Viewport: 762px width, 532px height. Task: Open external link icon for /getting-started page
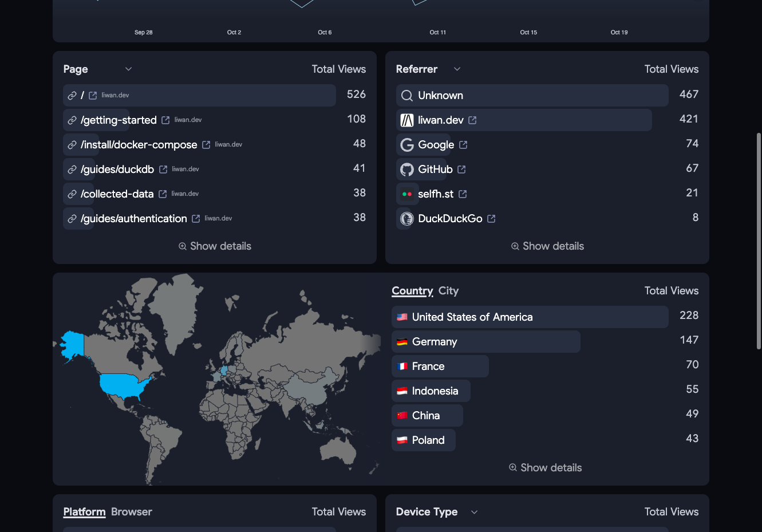click(165, 120)
